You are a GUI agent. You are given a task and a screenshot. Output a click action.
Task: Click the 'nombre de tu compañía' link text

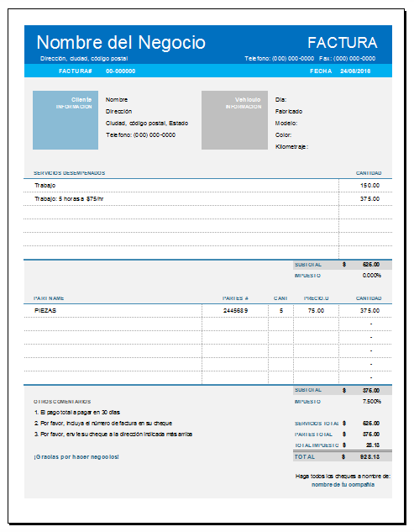point(343,484)
